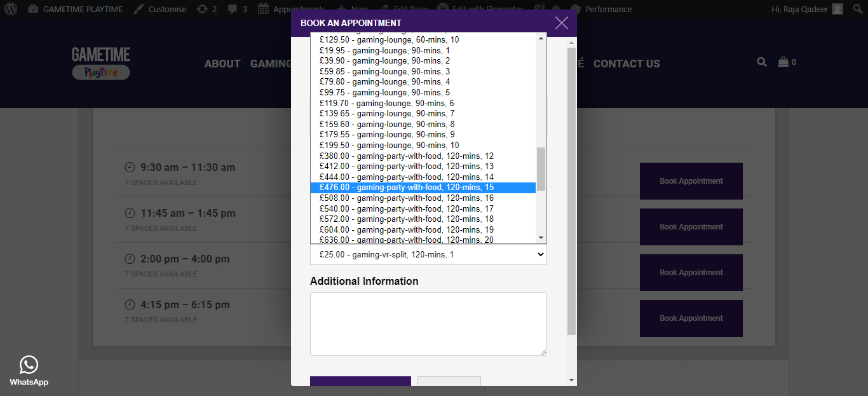Select £129.50 gaming-lounge 60-mins 10 option
Image resolution: width=868 pixels, height=396 pixels.
423,39
